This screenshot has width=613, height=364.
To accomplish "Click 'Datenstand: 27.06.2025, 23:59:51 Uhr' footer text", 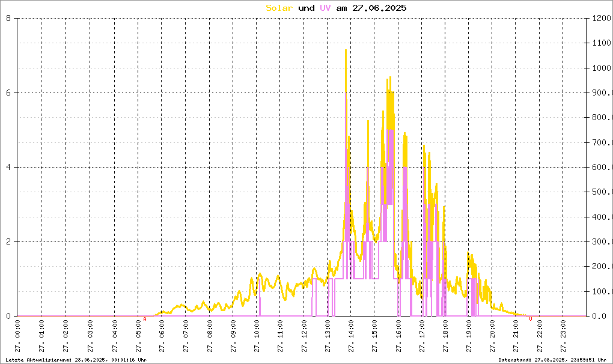I will (552, 360).
